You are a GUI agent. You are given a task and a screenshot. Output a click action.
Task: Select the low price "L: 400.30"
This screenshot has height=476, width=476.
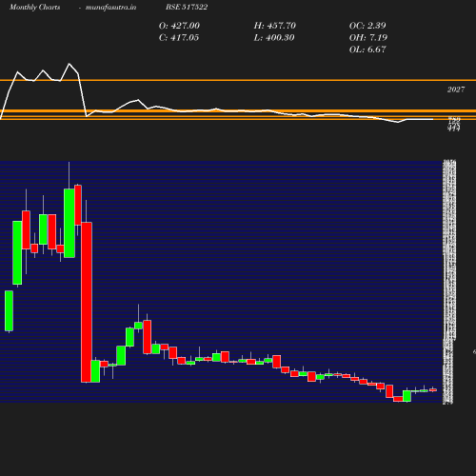point(274,38)
